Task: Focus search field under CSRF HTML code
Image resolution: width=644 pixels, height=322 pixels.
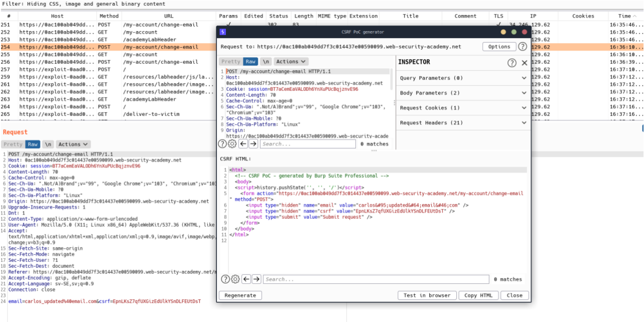Action: click(376, 279)
